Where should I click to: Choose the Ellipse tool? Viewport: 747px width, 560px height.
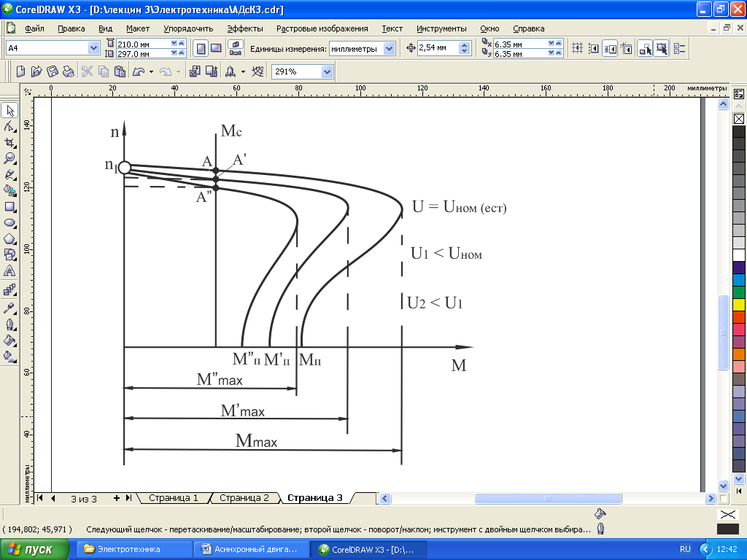(x=10, y=222)
